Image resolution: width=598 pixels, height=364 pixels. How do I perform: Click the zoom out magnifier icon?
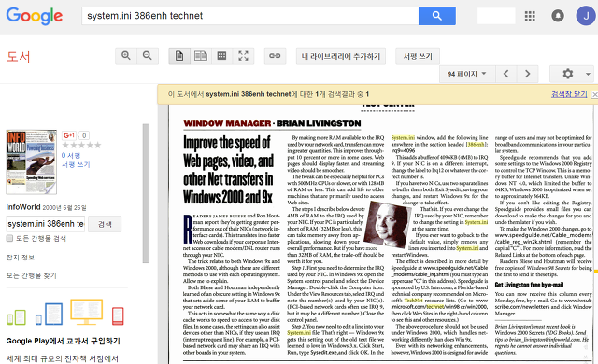pyautogui.click(x=148, y=56)
